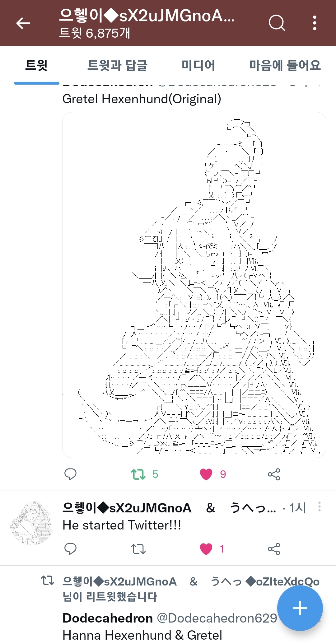Tap the back arrow in header
The image size is (336, 644).
(x=23, y=23)
